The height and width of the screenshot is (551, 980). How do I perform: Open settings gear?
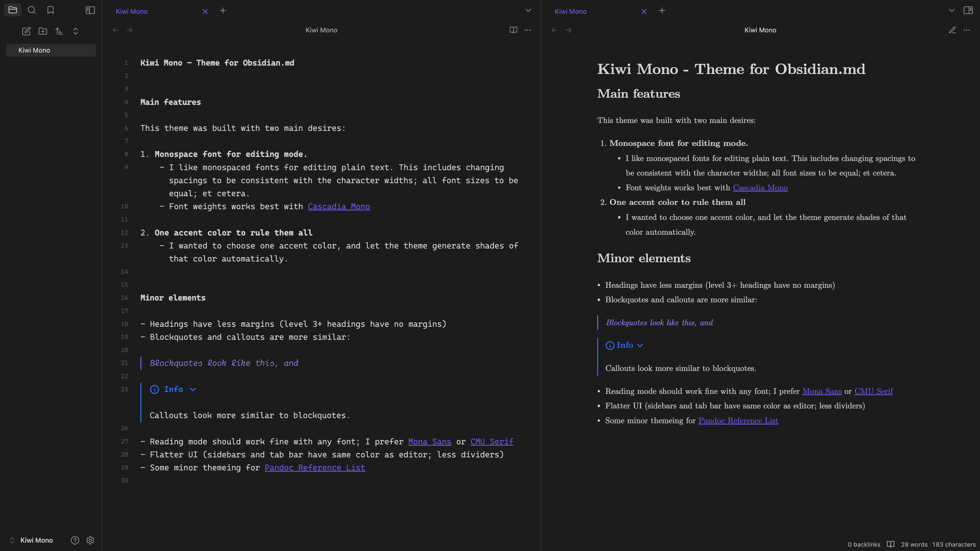[x=90, y=540]
